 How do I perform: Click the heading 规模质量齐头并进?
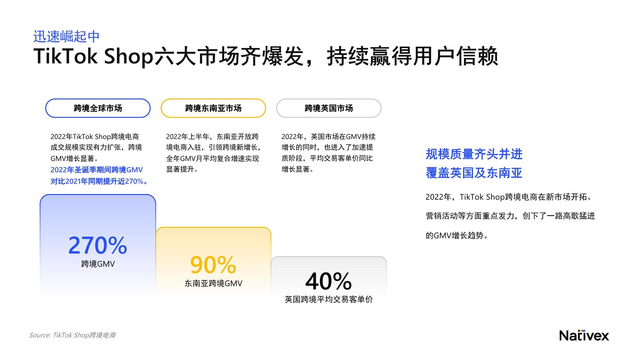(474, 154)
